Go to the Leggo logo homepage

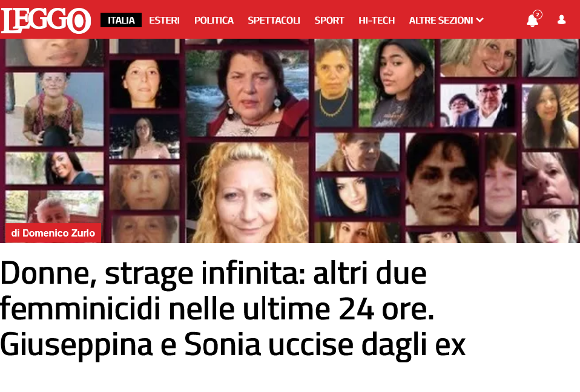(46, 21)
